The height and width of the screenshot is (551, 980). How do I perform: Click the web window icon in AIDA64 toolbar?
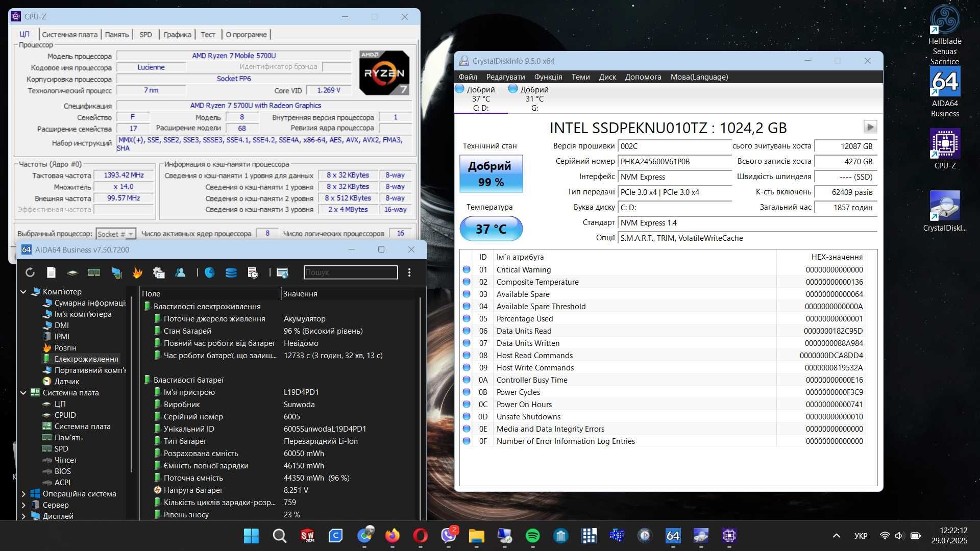point(282,272)
